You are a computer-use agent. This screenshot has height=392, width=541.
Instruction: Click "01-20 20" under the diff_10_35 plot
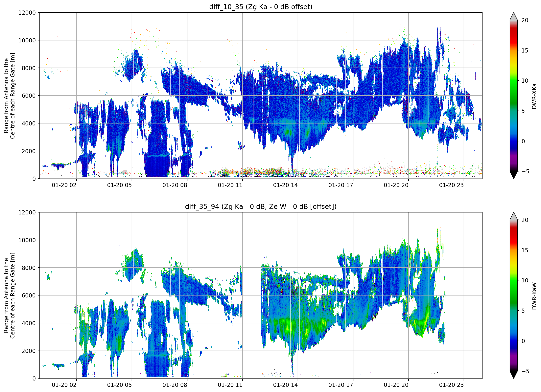pos(396,185)
